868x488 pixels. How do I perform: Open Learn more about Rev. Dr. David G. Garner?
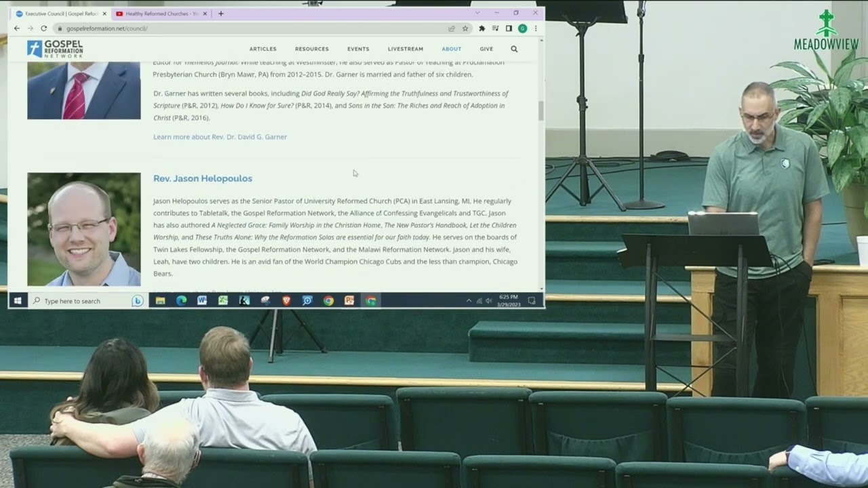tap(220, 137)
